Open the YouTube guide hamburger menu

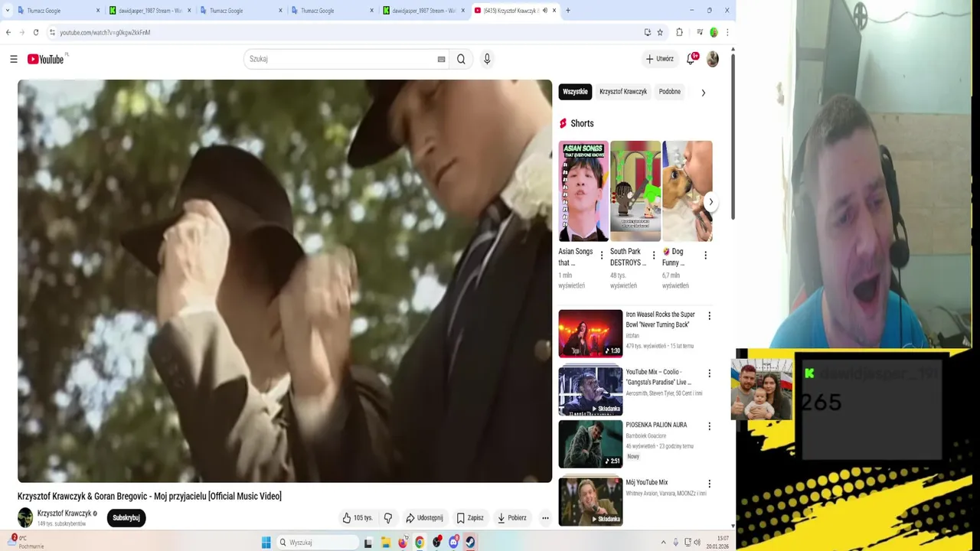coord(13,59)
